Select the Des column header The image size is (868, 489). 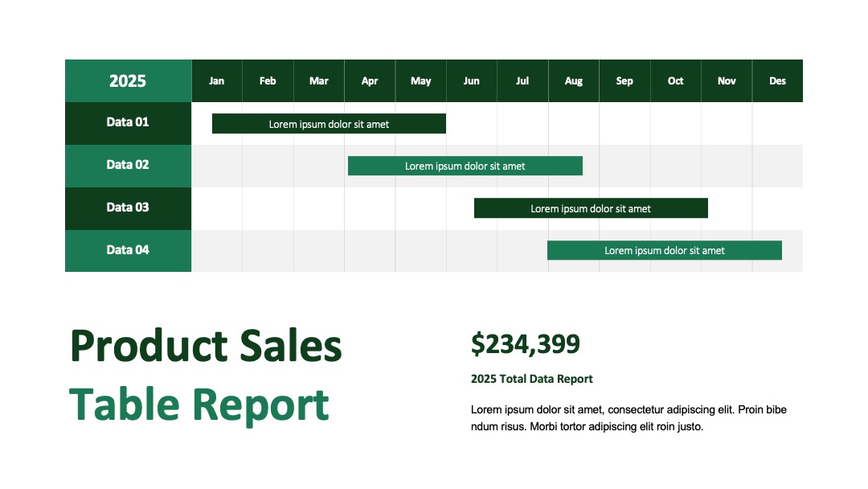click(777, 81)
